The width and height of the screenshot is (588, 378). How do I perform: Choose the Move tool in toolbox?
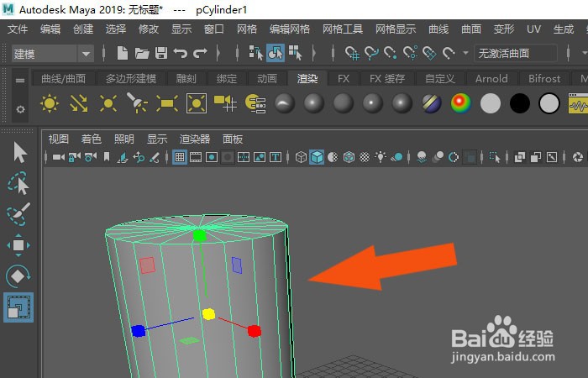[18, 245]
